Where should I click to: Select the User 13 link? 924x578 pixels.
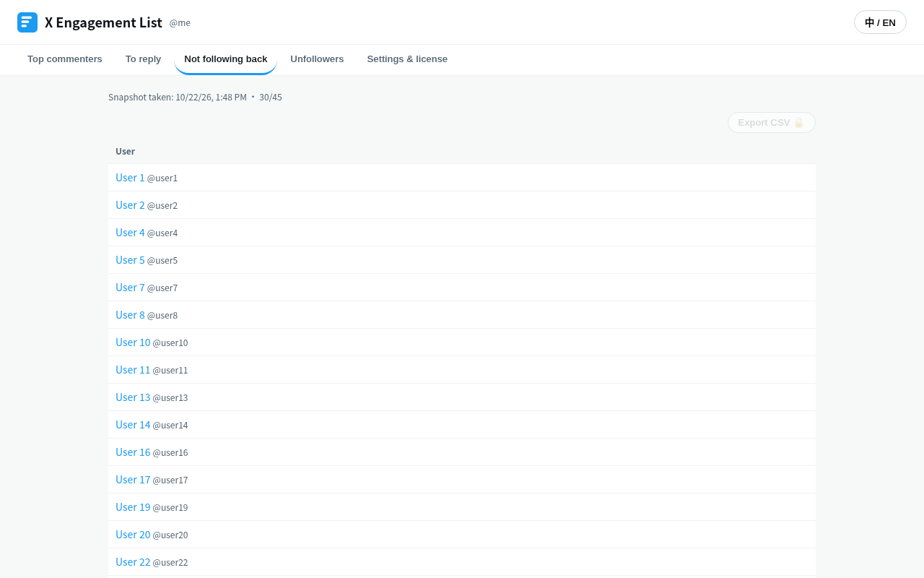click(133, 397)
